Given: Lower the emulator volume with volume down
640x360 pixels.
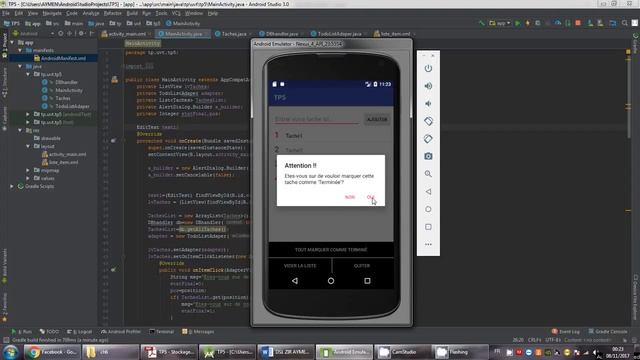Looking at the screenshot, I should click(428, 104).
